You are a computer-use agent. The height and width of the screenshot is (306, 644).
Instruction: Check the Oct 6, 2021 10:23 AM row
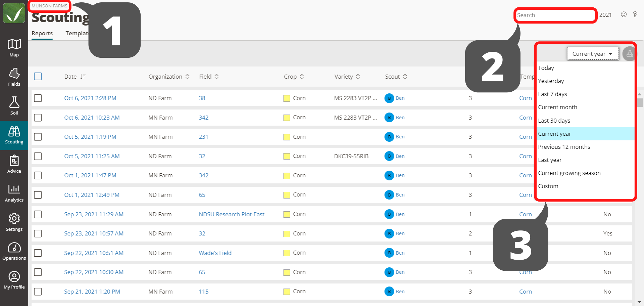click(x=38, y=118)
